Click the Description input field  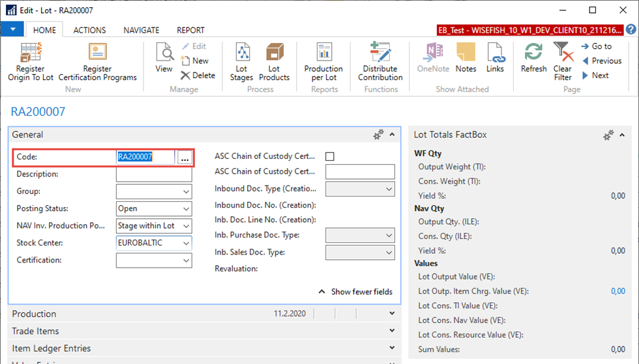(x=154, y=175)
